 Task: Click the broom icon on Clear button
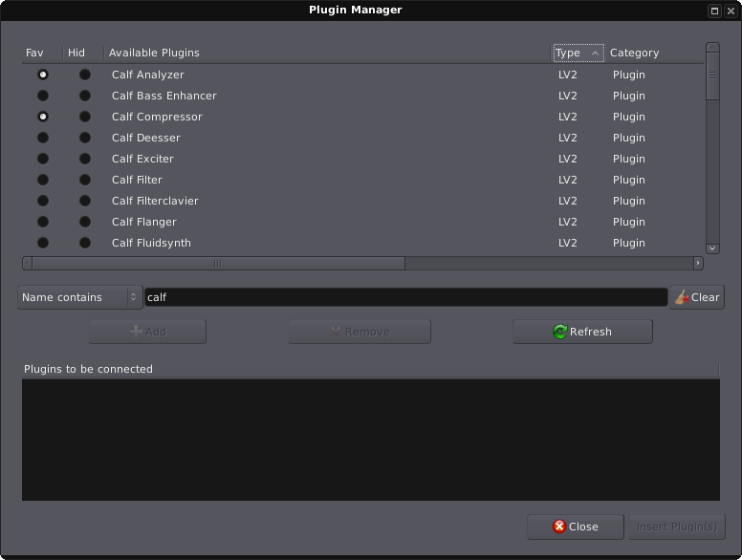pos(681,297)
